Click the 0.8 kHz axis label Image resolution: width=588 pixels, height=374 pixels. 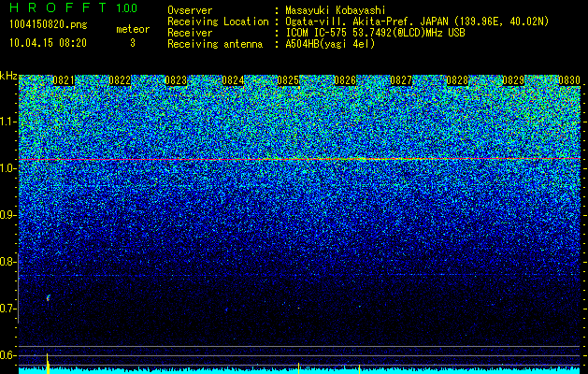[x=8, y=262]
